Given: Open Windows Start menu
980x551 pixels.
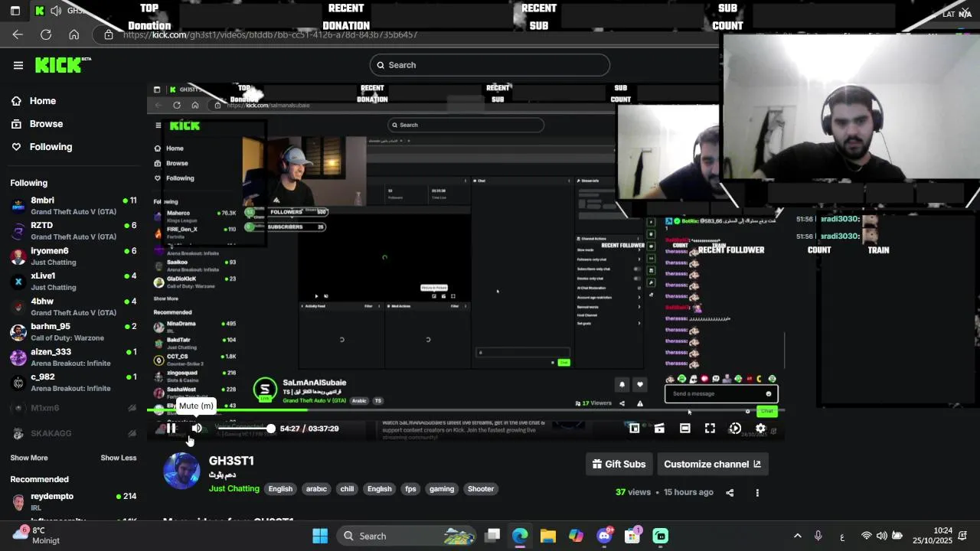Looking at the screenshot, I should (x=320, y=536).
